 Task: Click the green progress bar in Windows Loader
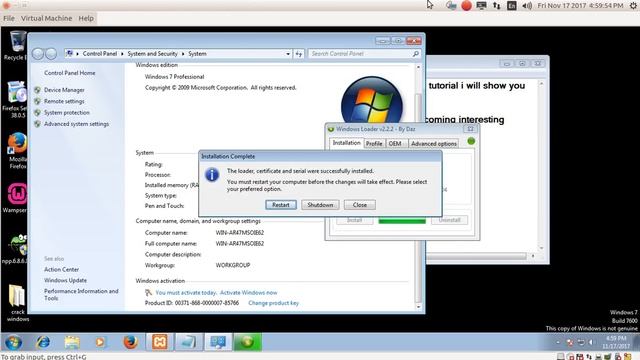[x=402, y=220]
